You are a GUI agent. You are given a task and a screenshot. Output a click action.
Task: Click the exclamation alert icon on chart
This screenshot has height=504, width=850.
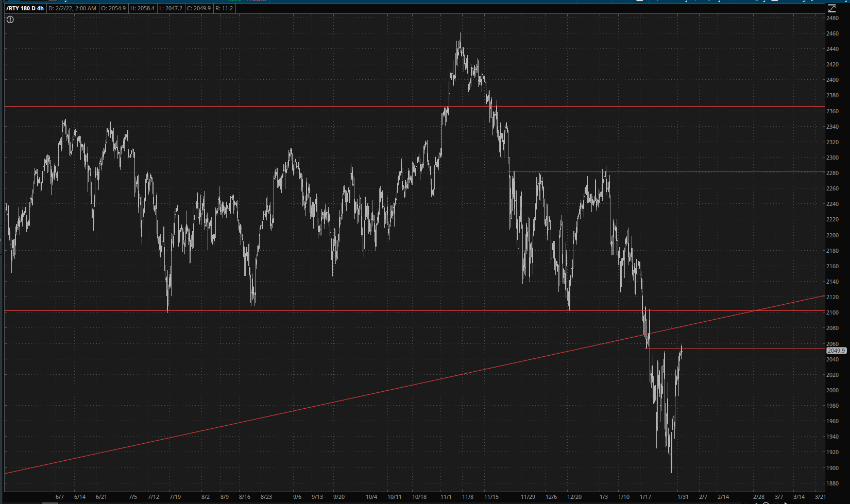coord(10,20)
